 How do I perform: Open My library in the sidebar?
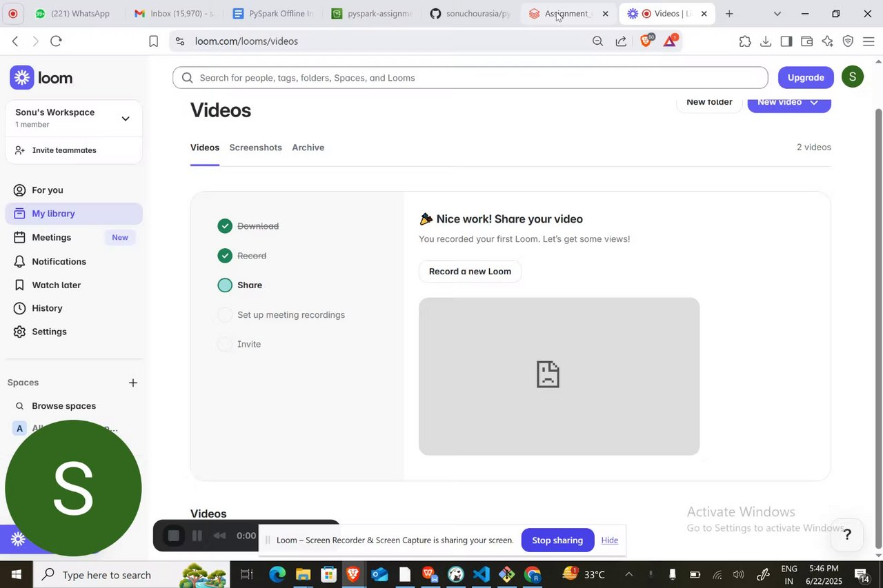(74, 214)
